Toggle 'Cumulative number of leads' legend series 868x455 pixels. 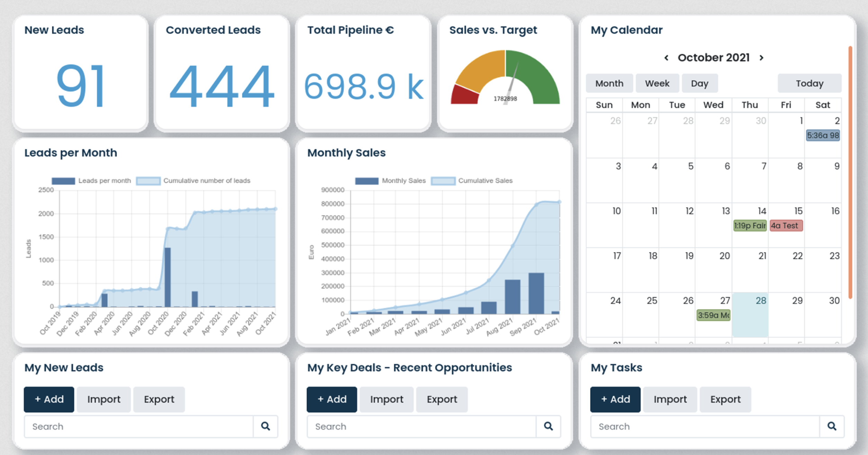(x=193, y=180)
